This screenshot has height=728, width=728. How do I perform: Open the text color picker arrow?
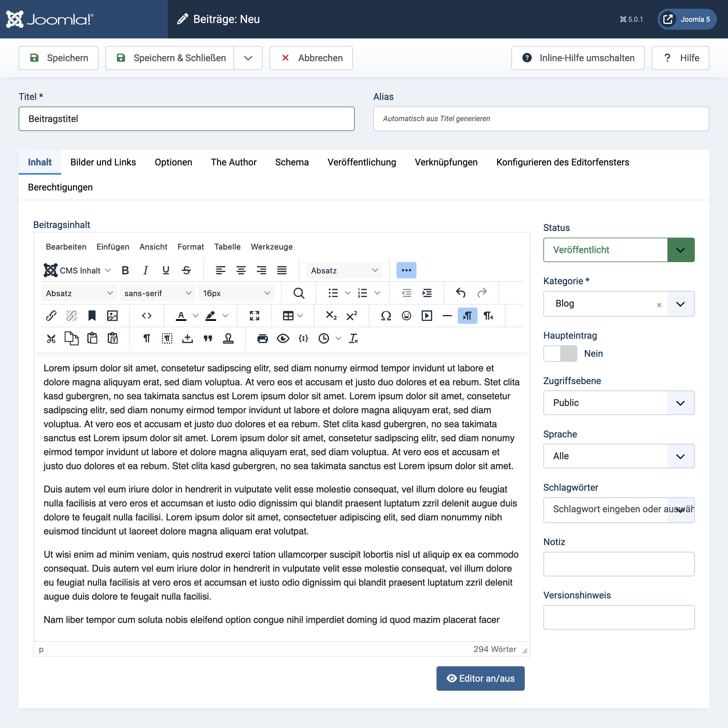[196, 315]
